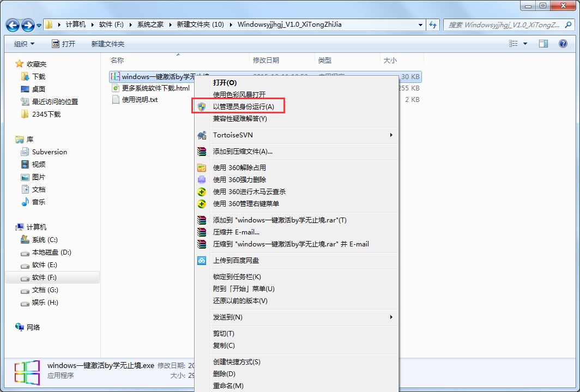Open the 2345下载 folder in sidebar
The height and width of the screenshot is (392, 580).
41,114
